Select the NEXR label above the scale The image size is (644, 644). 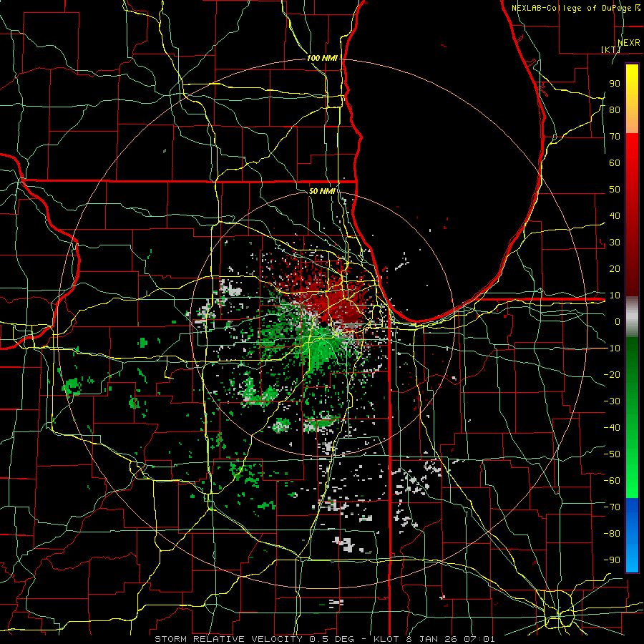(x=628, y=43)
